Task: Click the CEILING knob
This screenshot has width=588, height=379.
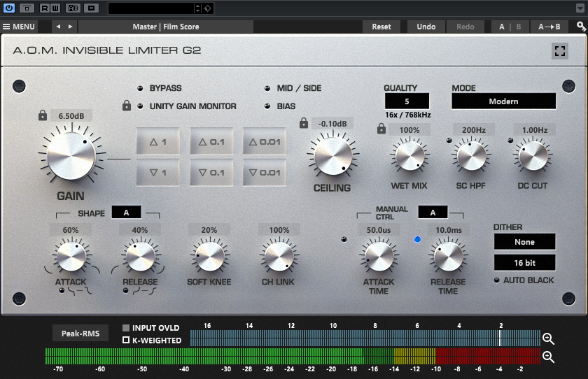Action: click(333, 156)
